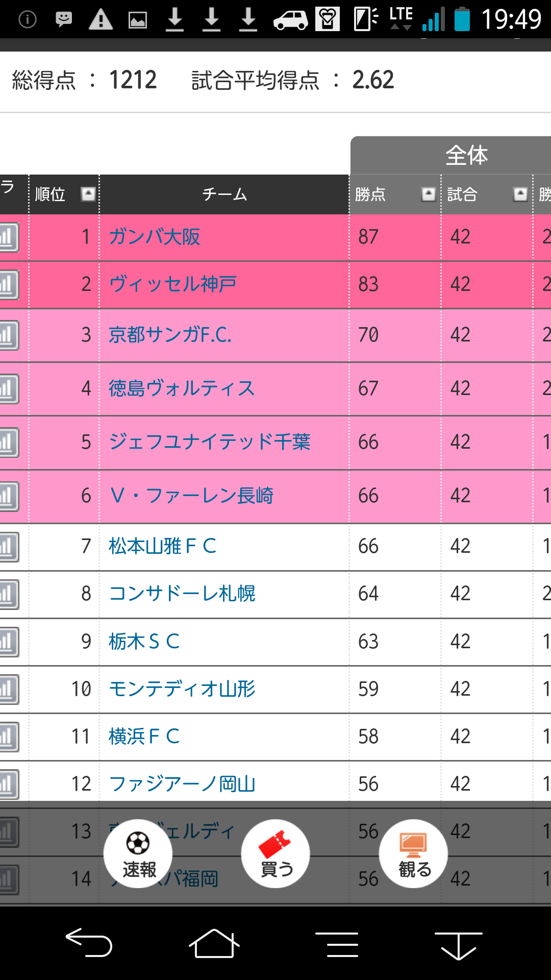Sort table by 試合 column arrow
The height and width of the screenshot is (980, 551).
(520, 194)
